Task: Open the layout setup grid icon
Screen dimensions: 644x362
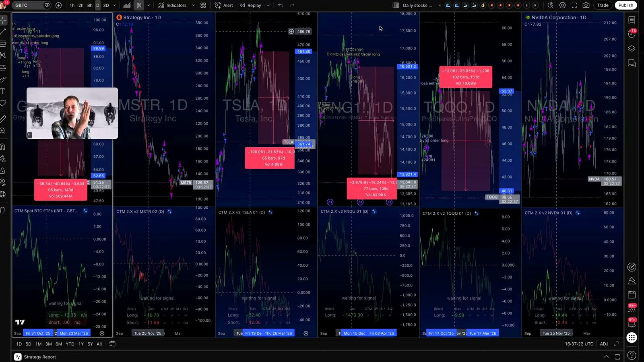Action: click(x=396, y=5)
